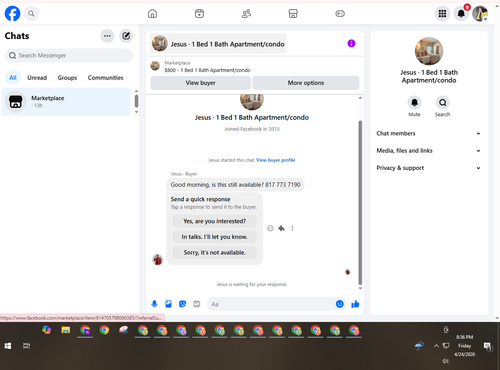This screenshot has height=370, width=500.
Task: Select the All chats filter
Action: click(x=13, y=78)
